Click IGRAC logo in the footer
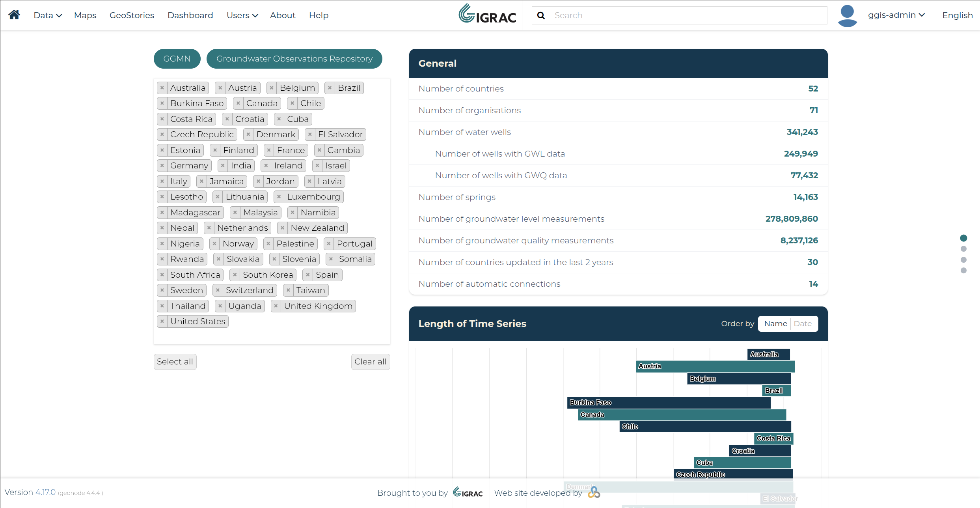The height and width of the screenshot is (508, 980). (x=468, y=492)
